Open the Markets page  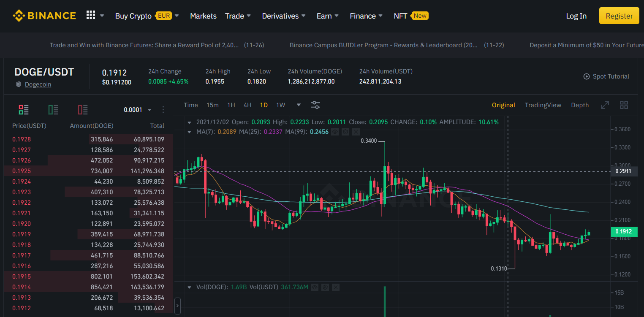pos(203,16)
